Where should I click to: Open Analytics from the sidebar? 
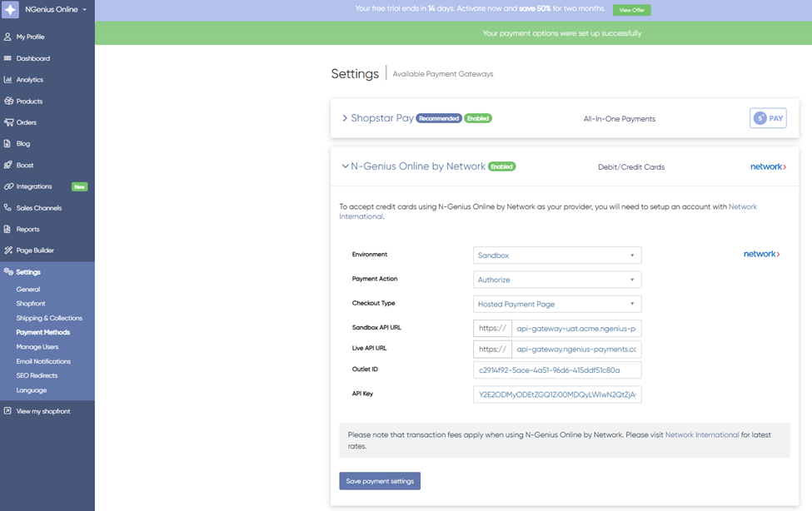point(29,80)
